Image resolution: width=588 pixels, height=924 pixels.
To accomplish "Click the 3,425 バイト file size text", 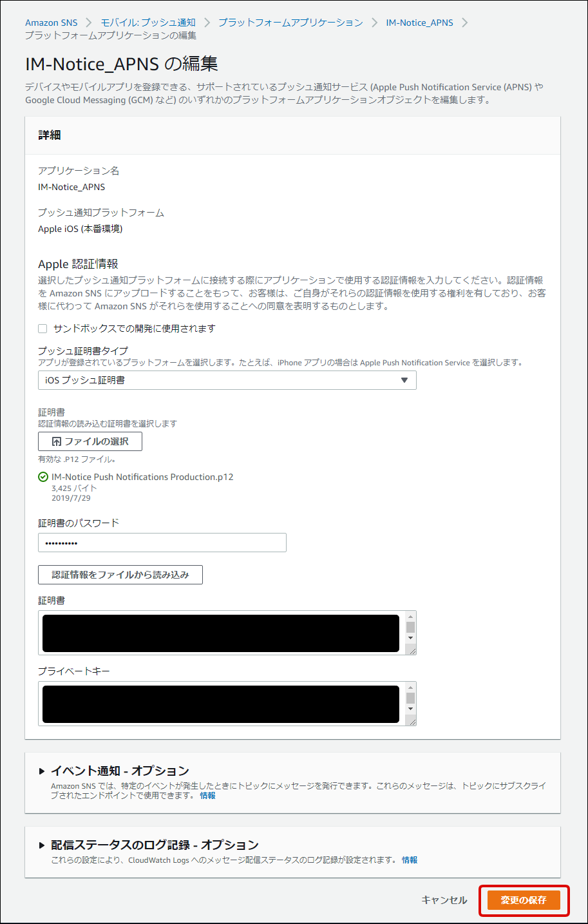I will (74, 488).
